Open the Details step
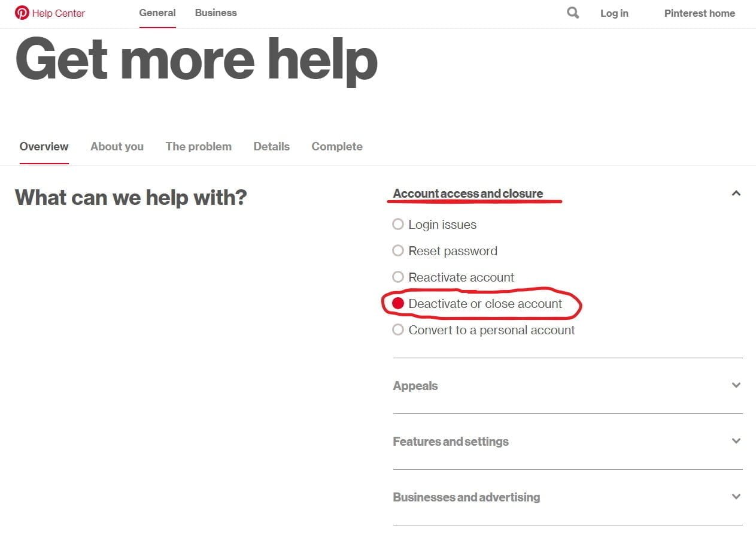 (x=271, y=146)
